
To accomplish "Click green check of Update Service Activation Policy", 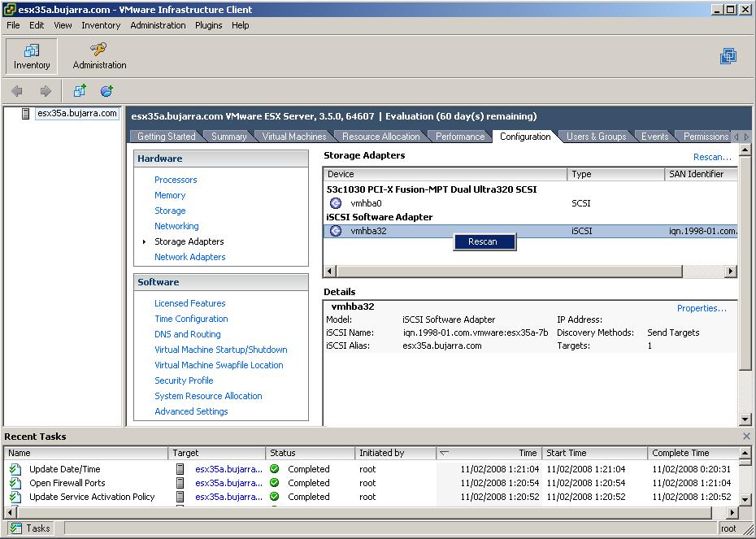I will [x=274, y=497].
